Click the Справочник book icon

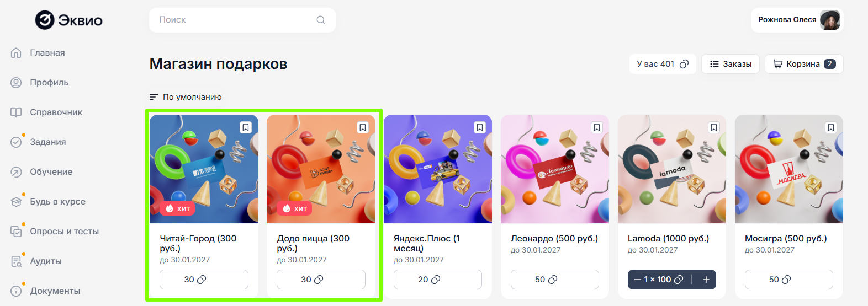point(16,112)
